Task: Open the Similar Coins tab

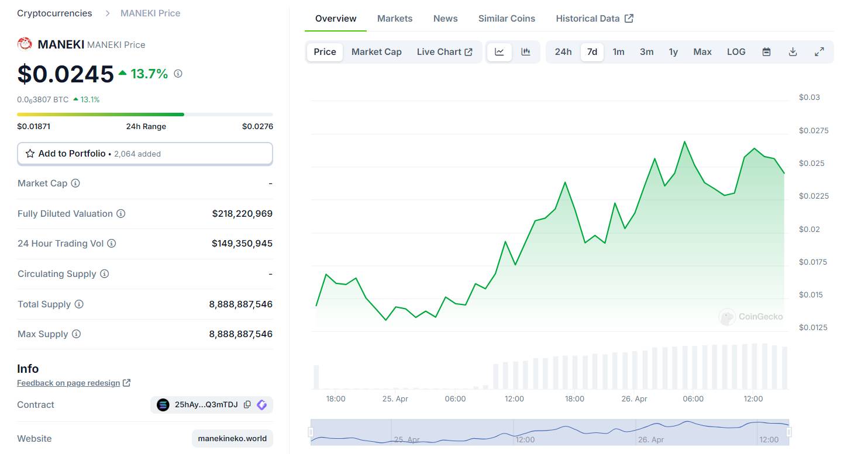Action: [507, 18]
